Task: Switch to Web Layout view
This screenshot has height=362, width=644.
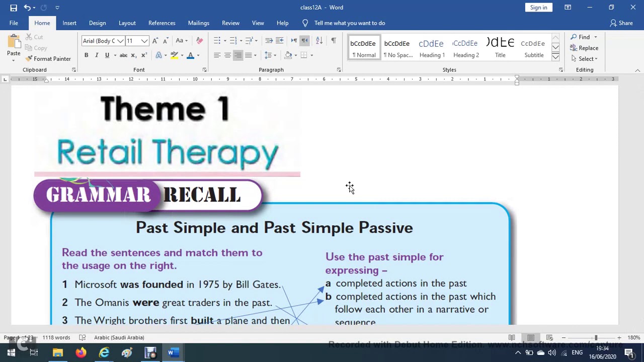Action: pos(549,338)
